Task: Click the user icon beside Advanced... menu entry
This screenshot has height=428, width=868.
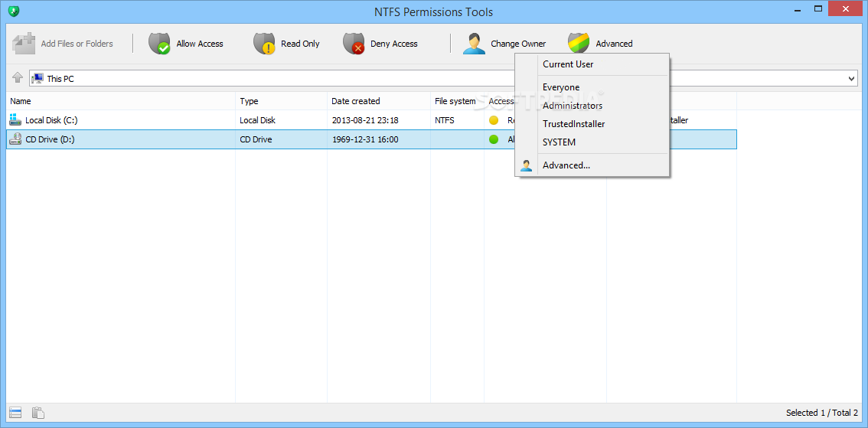Action: (526, 165)
